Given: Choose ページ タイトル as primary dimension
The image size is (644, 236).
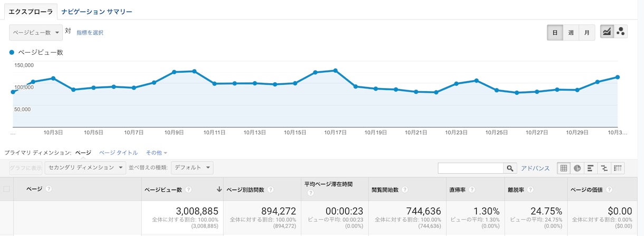Looking at the screenshot, I should coord(119,153).
